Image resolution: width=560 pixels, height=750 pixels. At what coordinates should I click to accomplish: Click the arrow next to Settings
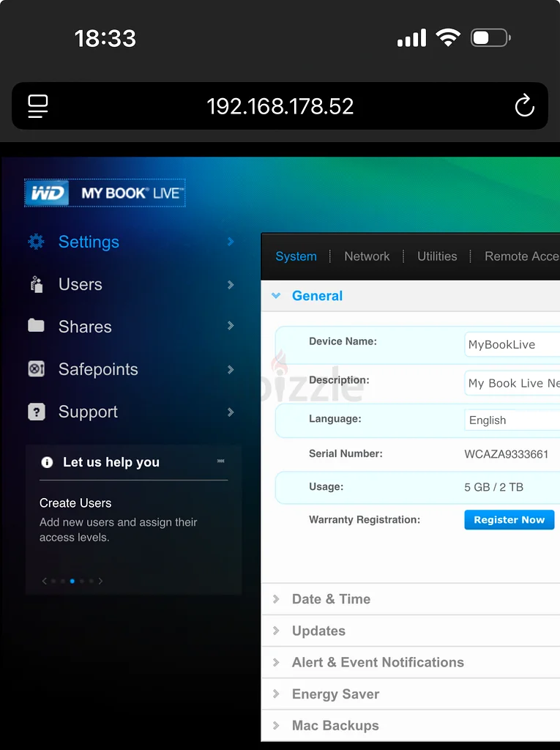click(x=231, y=242)
